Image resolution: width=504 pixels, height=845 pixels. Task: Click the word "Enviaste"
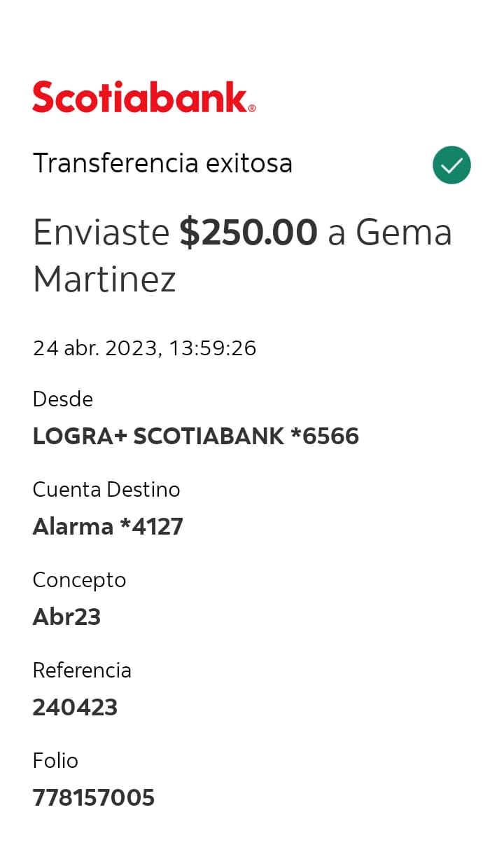pos(101,233)
